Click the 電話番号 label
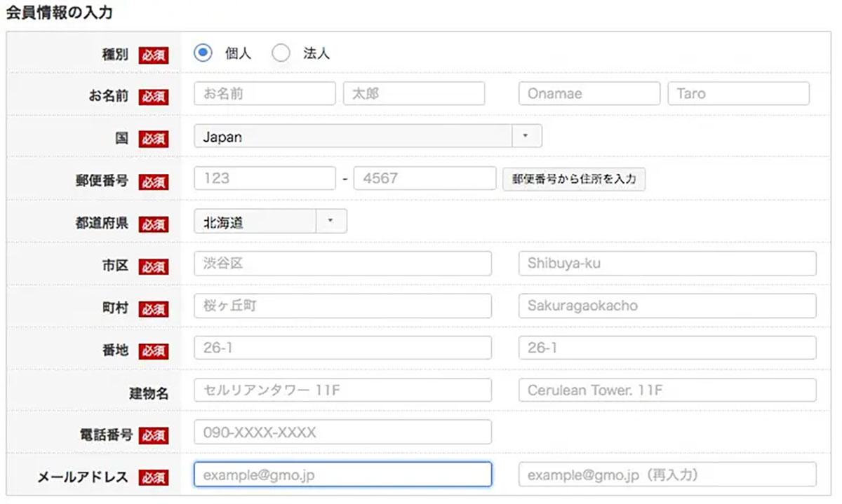The image size is (842, 504). 106,435
